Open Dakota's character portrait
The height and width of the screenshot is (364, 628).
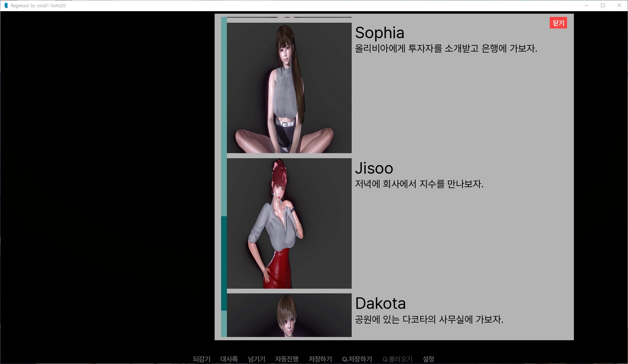(x=289, y=315)
